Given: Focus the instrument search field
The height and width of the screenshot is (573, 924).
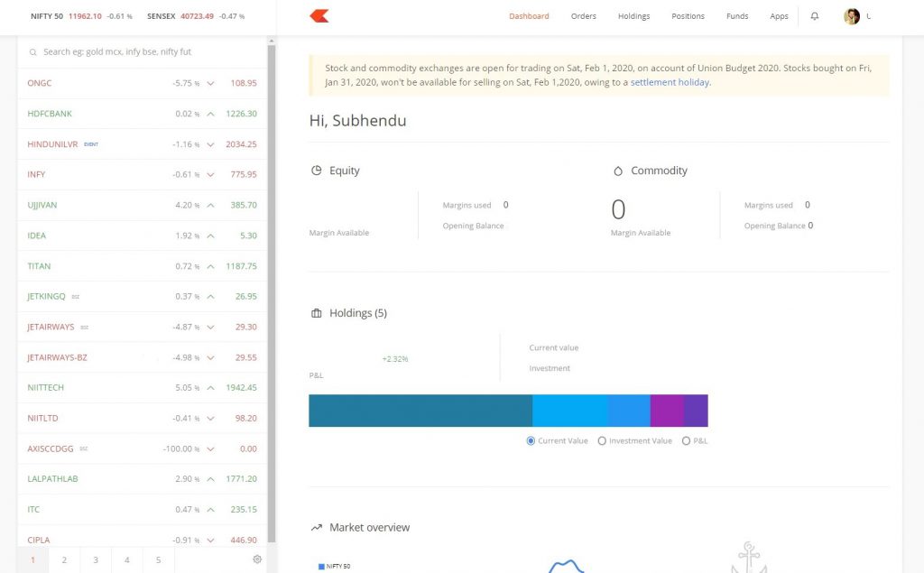Looking at the screenshot, I should click(x=142, y=51).
